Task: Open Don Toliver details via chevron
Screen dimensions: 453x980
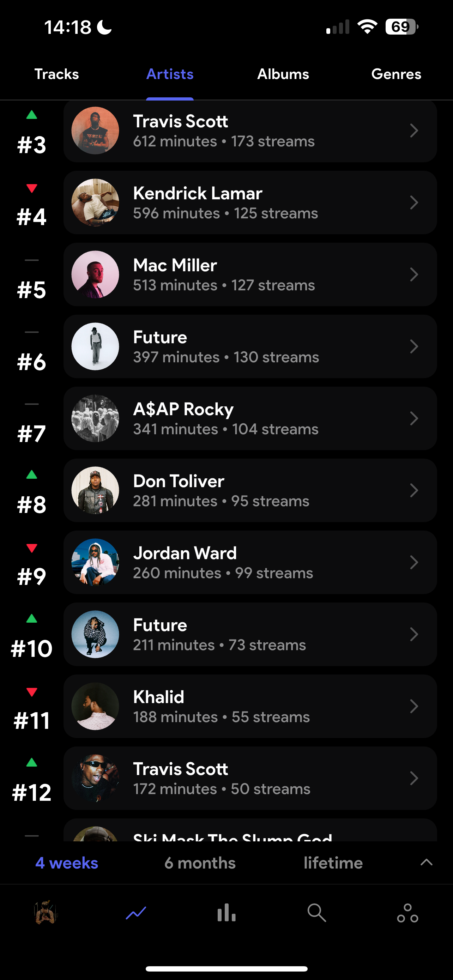Action: coord(414,490)
